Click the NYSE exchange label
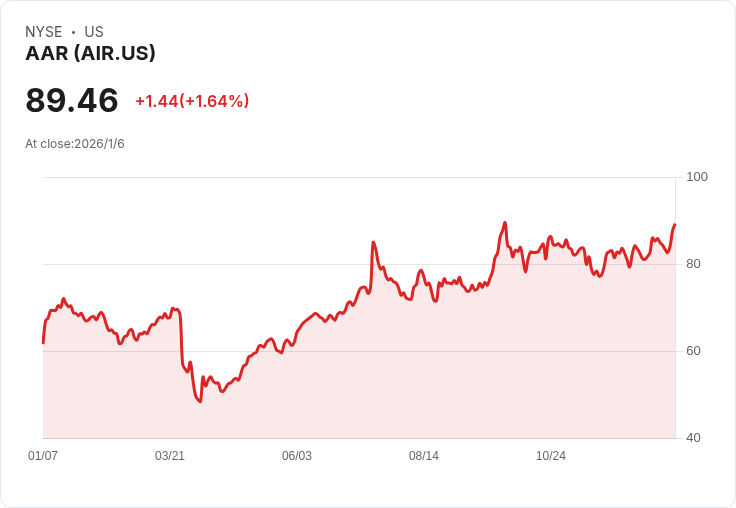 coord(44,32)
